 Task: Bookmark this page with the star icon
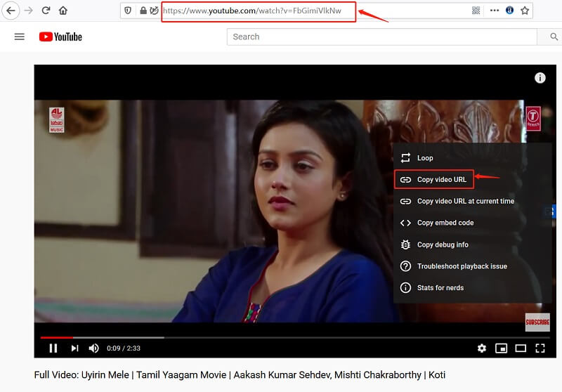click(525, 11)
